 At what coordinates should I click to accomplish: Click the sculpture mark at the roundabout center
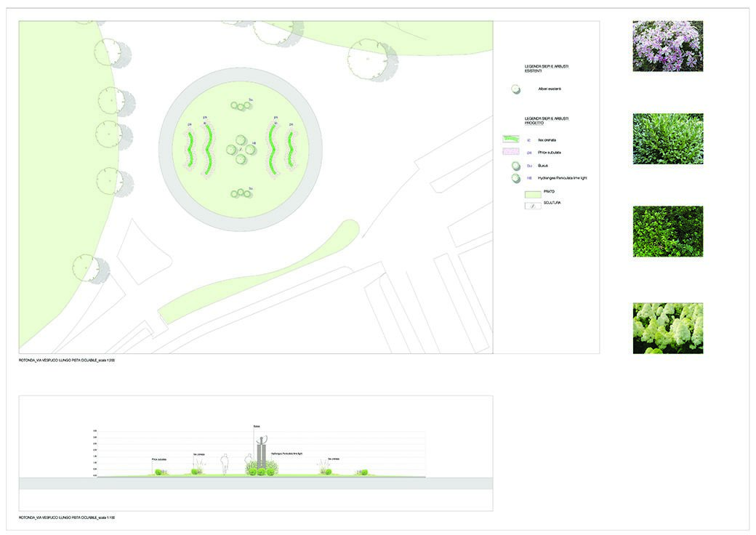[x=241, y=150]
